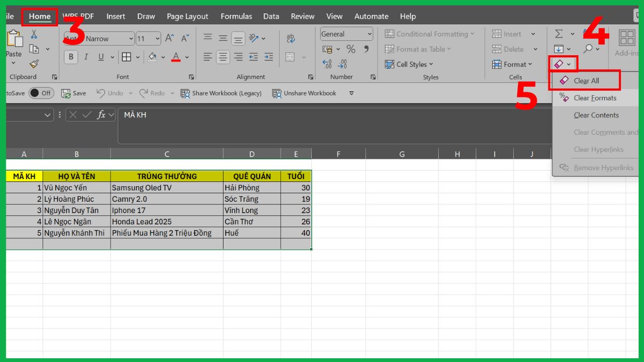644x362 pixels.
Task: Open the General number format dropdown
Action: pos(369,34)
